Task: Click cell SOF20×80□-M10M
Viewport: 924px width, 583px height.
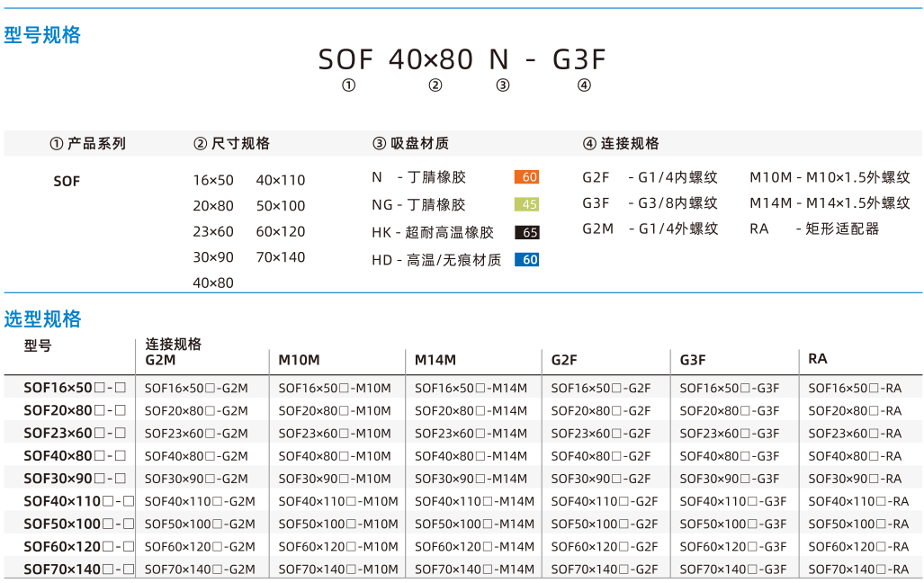Action: pyautogui.click(x=335, y=411)
